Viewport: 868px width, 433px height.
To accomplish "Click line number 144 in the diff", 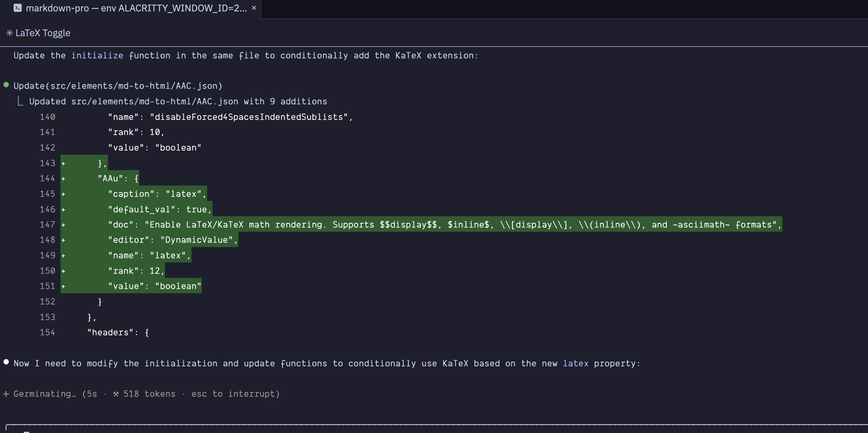I will pos(47,178).
